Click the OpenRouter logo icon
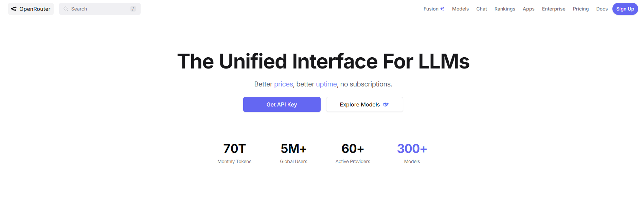This screenshot has height=198, width=644. (14, 9)
